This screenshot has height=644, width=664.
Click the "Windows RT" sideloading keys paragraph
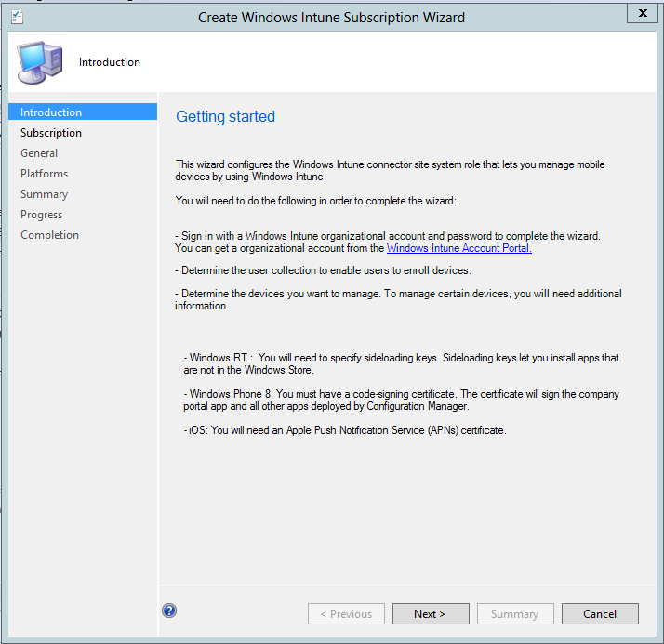(x=401, y=364)
